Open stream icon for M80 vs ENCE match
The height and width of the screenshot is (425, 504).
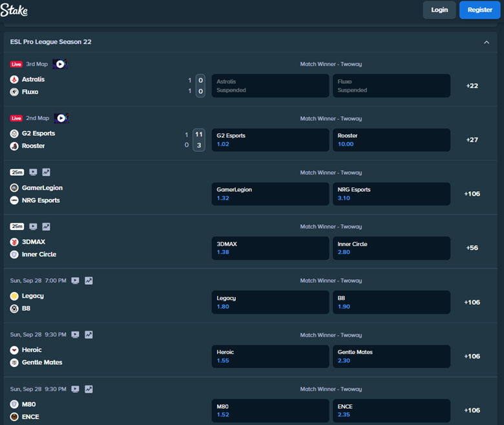coord(75,389)
